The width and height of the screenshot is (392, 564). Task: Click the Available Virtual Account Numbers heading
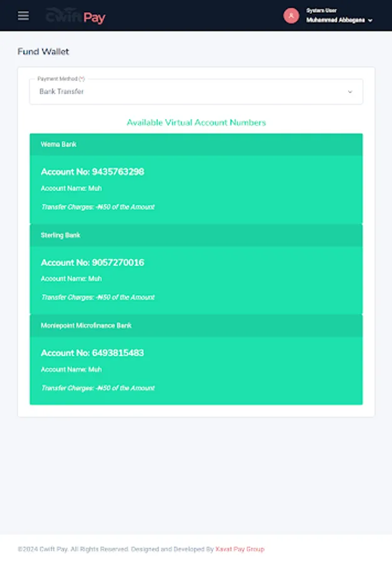click(x=195, y=122)
